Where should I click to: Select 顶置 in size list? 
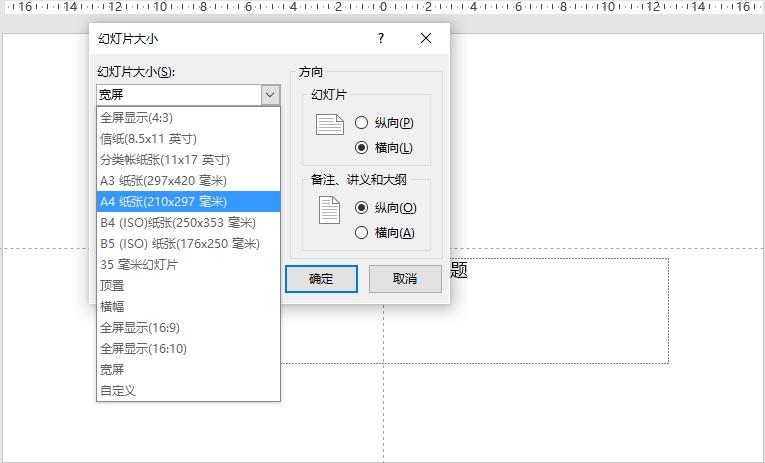(x=188, y=285)
